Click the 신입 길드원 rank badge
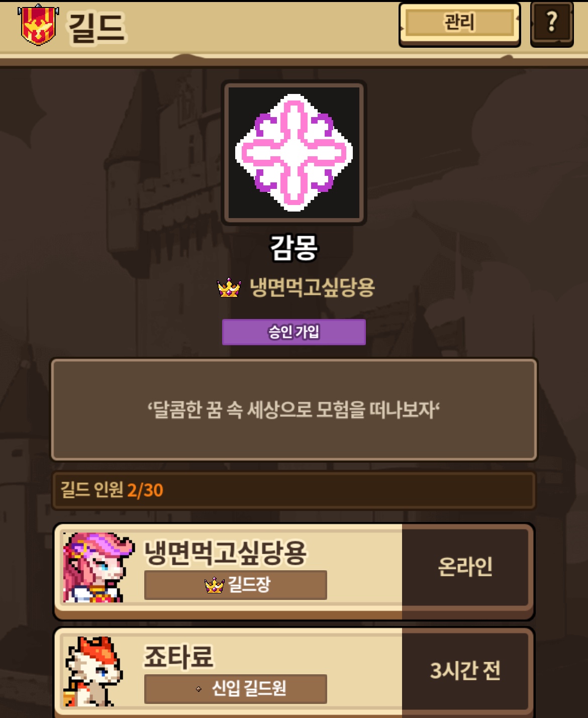The image size is (588, 718). pos(236,689)
